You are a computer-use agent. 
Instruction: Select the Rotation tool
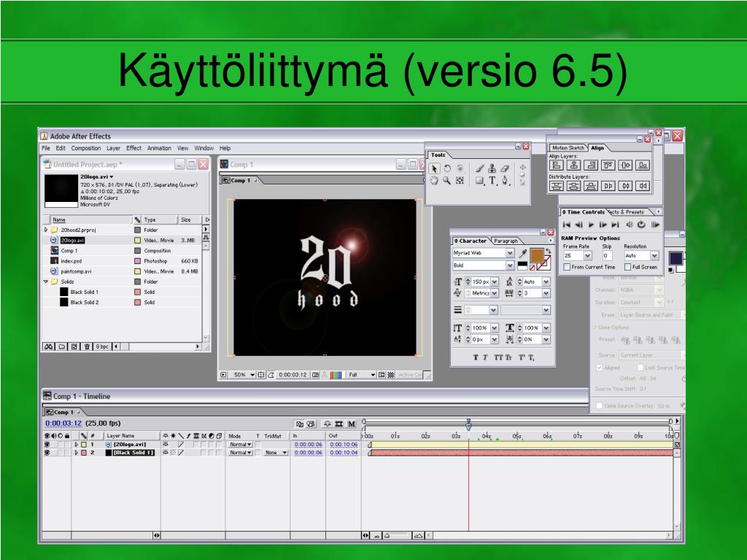447,168
